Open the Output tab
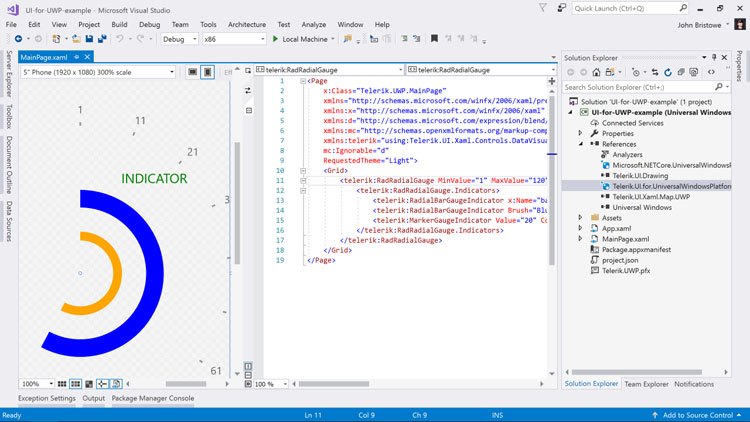 93,398
